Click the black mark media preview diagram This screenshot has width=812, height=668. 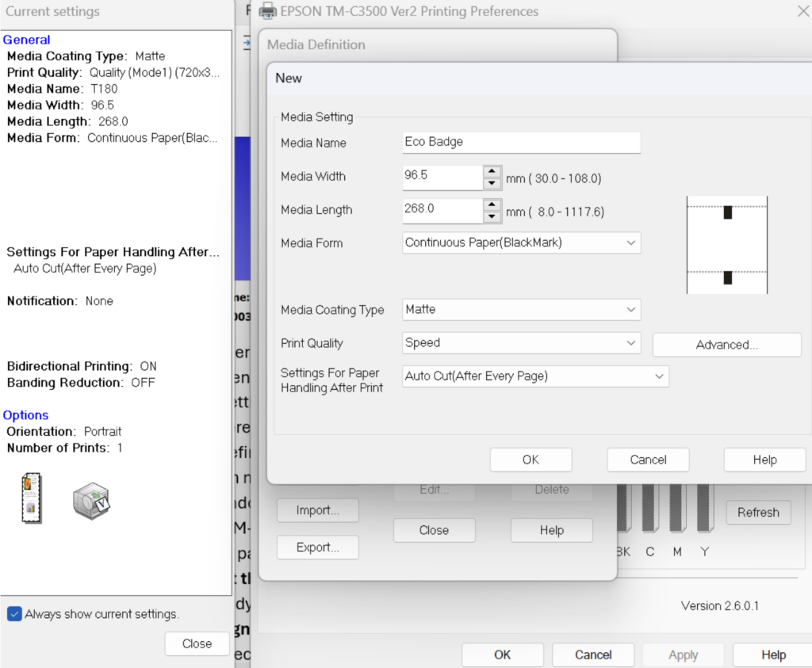726,245
